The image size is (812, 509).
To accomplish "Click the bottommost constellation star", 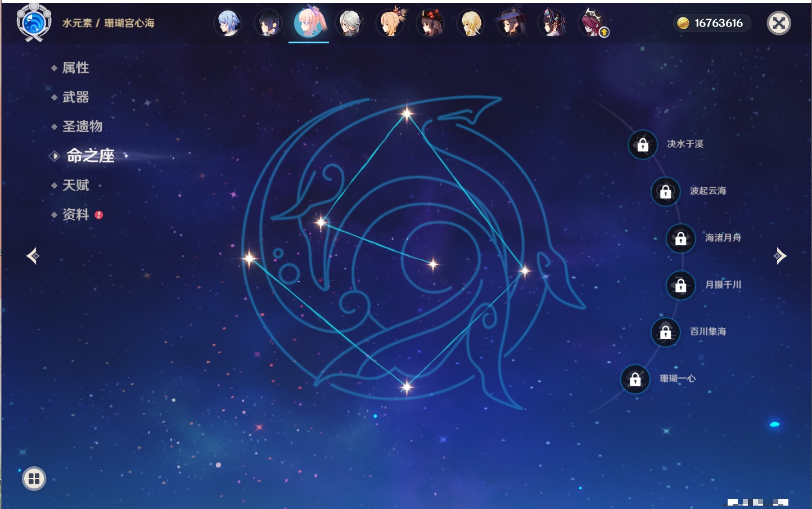I will [407, 386].
